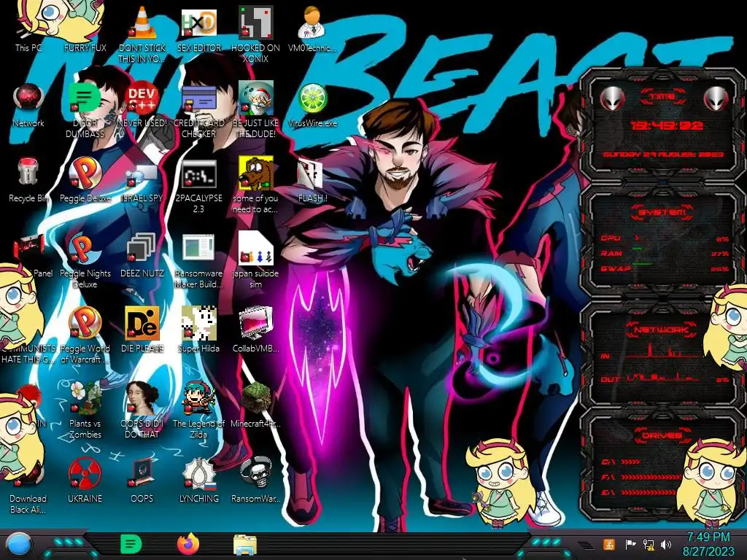This screenshot has height=560, width=747.
Task: Open the VM0Technic desktop icon
Action: [x=312, y=28]
